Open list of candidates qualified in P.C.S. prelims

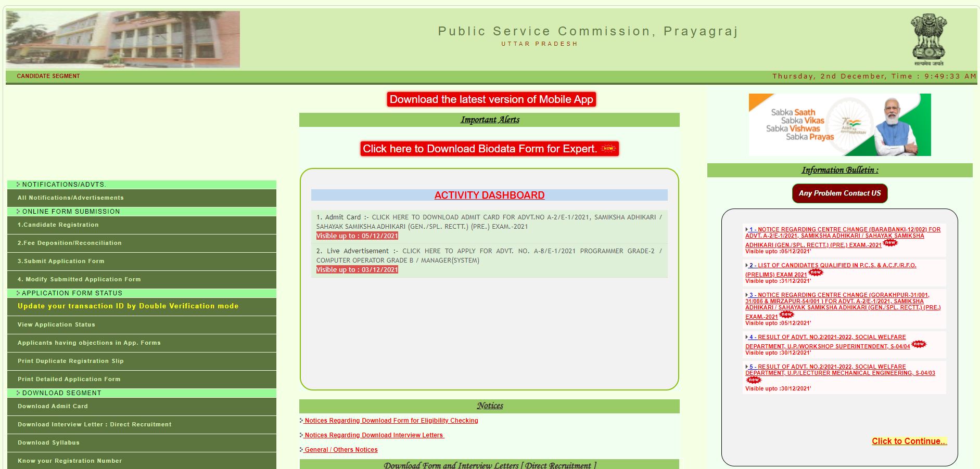[831, 270]
